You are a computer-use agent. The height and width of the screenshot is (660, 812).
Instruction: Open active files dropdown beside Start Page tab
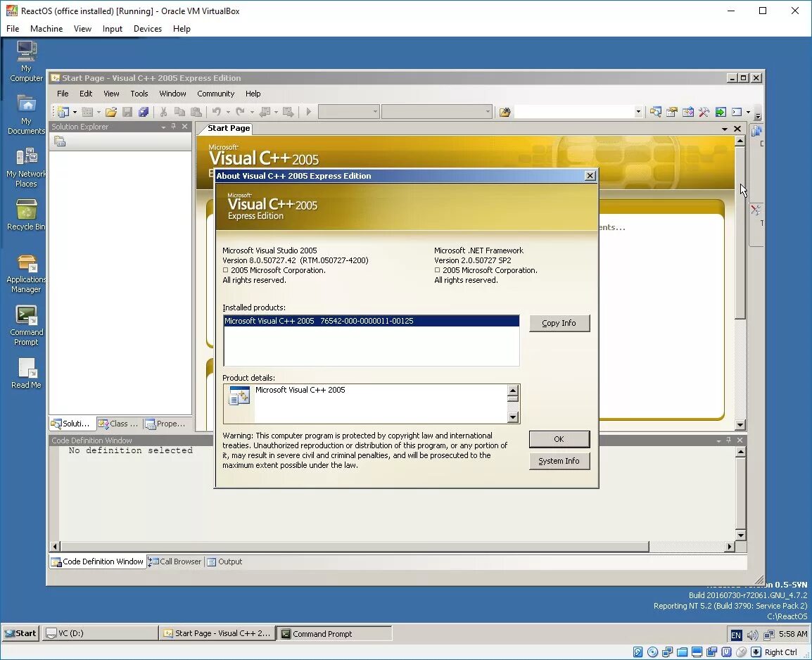point(725,129)
